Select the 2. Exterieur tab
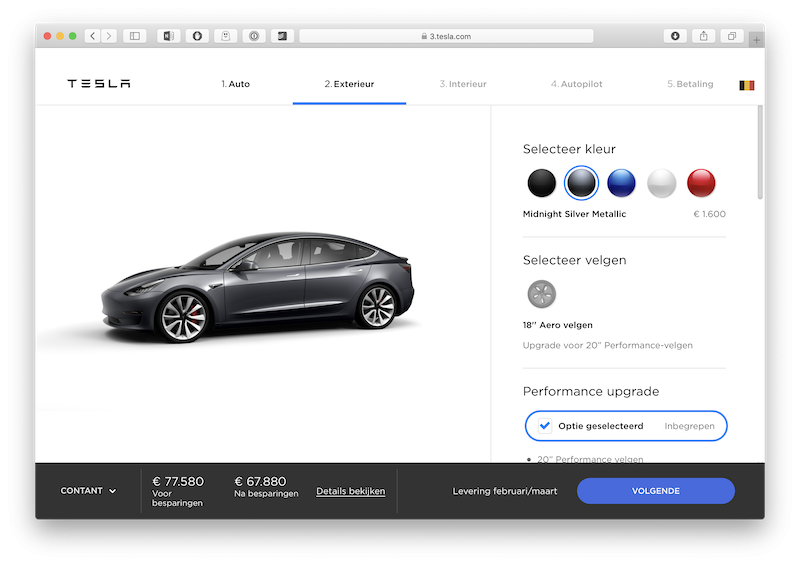800x566 pixels. pos(349,84)
